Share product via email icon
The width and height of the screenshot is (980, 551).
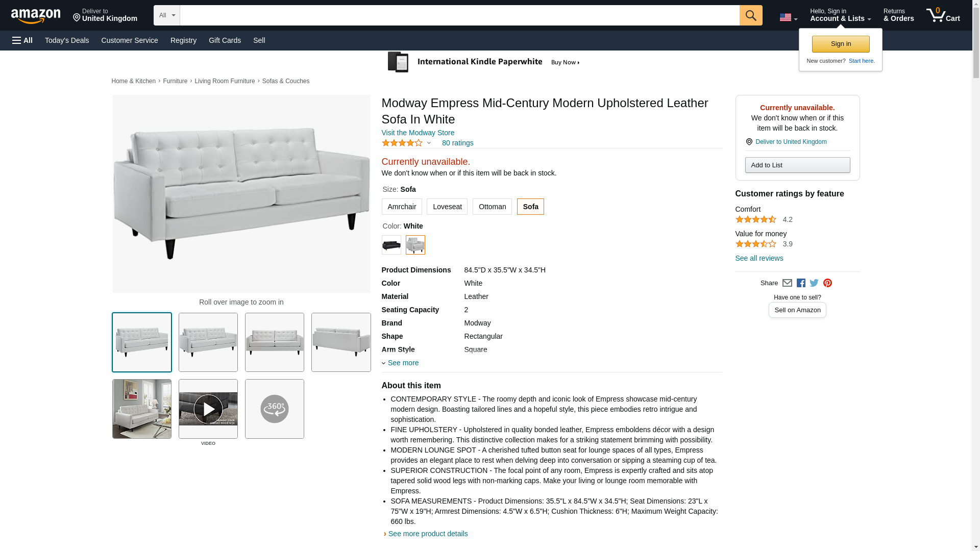pyautogui.click(x=787, y=283)
